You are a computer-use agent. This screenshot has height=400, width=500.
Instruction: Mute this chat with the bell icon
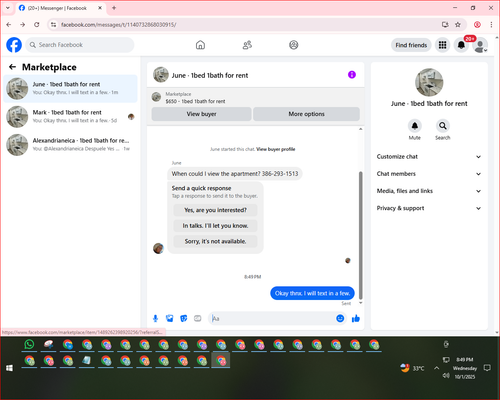(415, 126)
